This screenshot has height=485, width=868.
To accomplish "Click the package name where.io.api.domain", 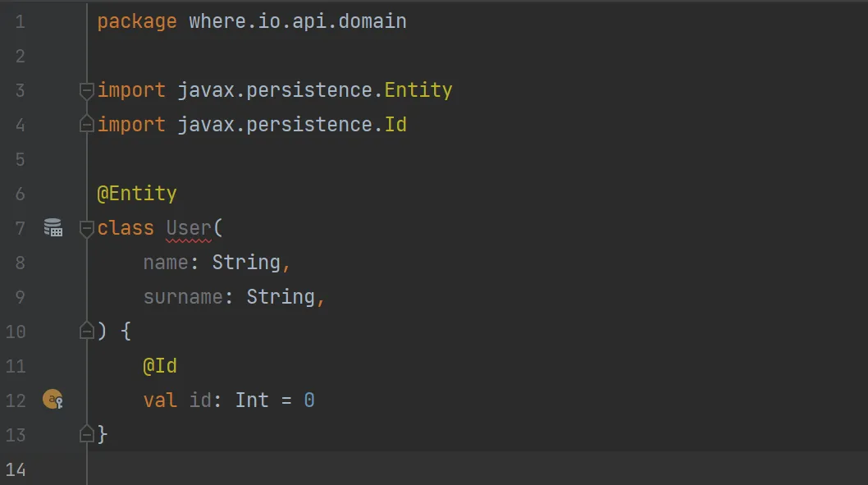I will click(298, 21).
